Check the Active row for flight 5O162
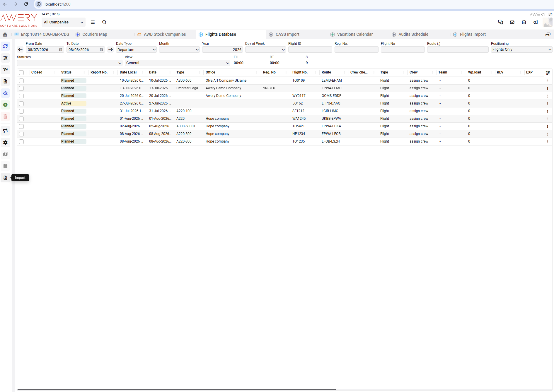Image resolution: width=554 pixels, height=392 pixels. point(21,104)
